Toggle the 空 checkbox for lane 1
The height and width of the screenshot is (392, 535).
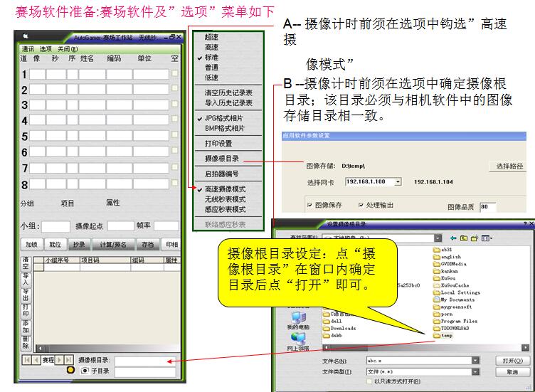[175, 73]
